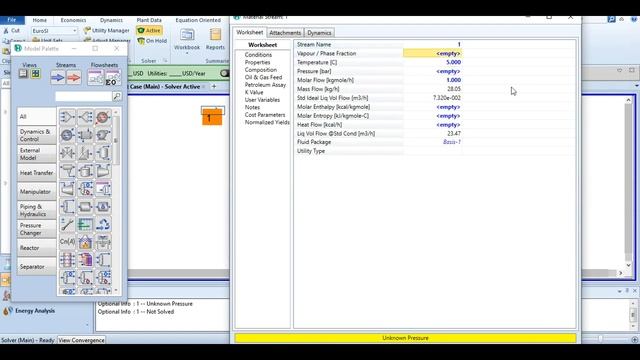Filter palette by Heat Transfer category
640x360 pixels.
tap(36, 173)
